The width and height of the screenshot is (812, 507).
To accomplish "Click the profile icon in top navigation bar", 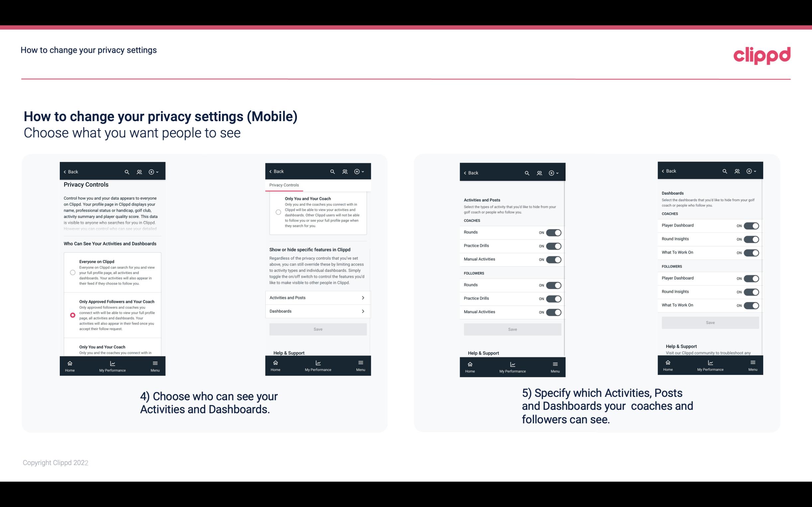I will (x=139, y=172).
